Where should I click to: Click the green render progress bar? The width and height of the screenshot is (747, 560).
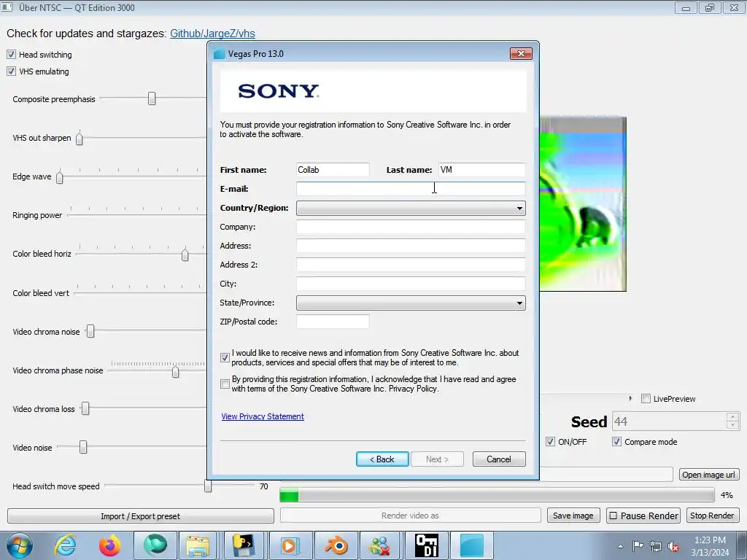(x=497, y=495)
